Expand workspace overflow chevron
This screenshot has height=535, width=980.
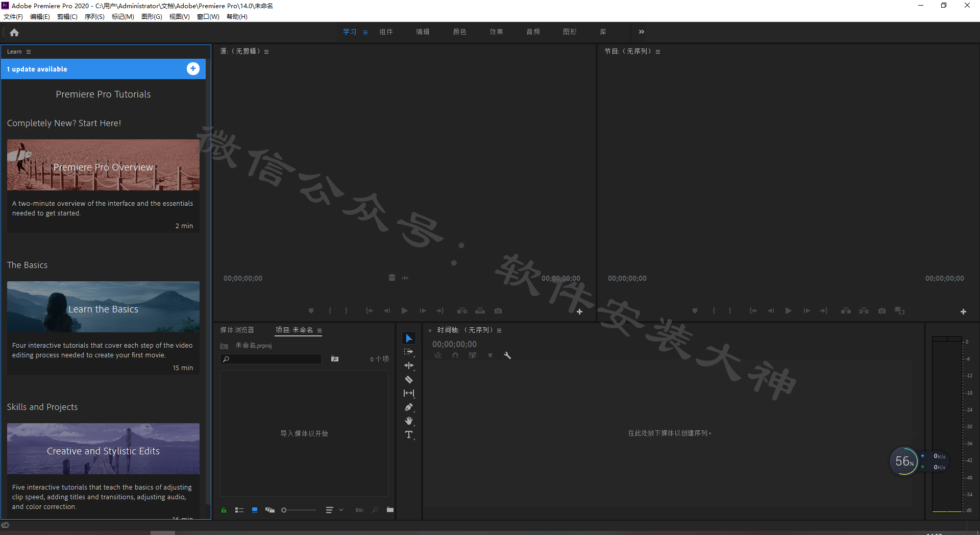point(642,32)
